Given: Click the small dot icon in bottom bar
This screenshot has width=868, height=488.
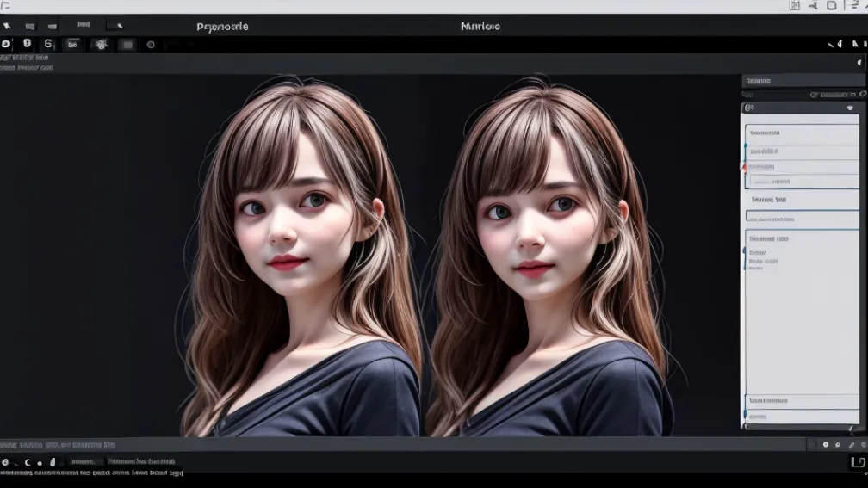Looking at the screenshot, I should coord(40,462).
